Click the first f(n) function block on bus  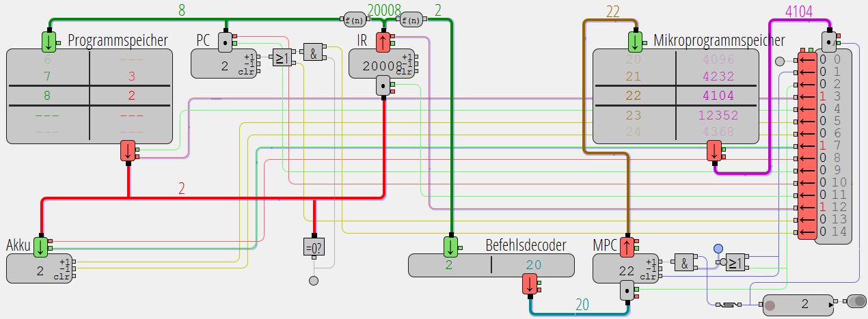[355, 19]
